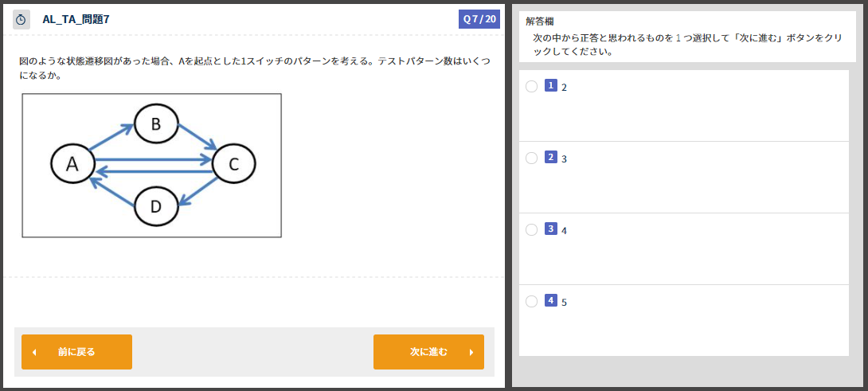Screen dimensions: 868x391
Task: Select radio button for answer 2
Action: click(531, 86)
